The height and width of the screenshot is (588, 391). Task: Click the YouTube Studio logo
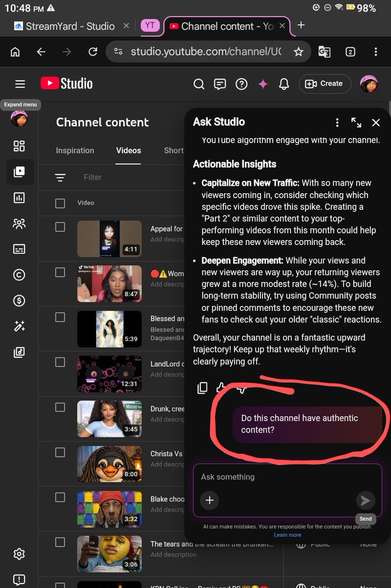point(66,84)
